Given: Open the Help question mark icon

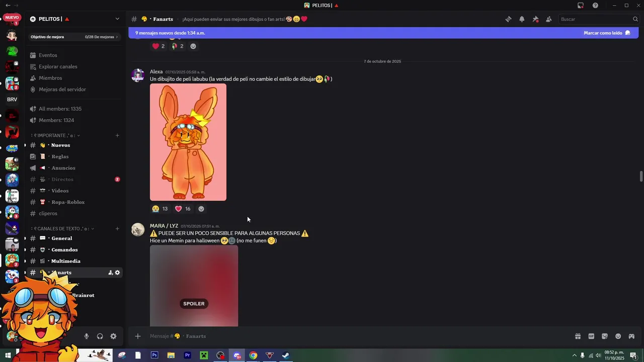Looking at the screenshot, I should coord(595,5).
